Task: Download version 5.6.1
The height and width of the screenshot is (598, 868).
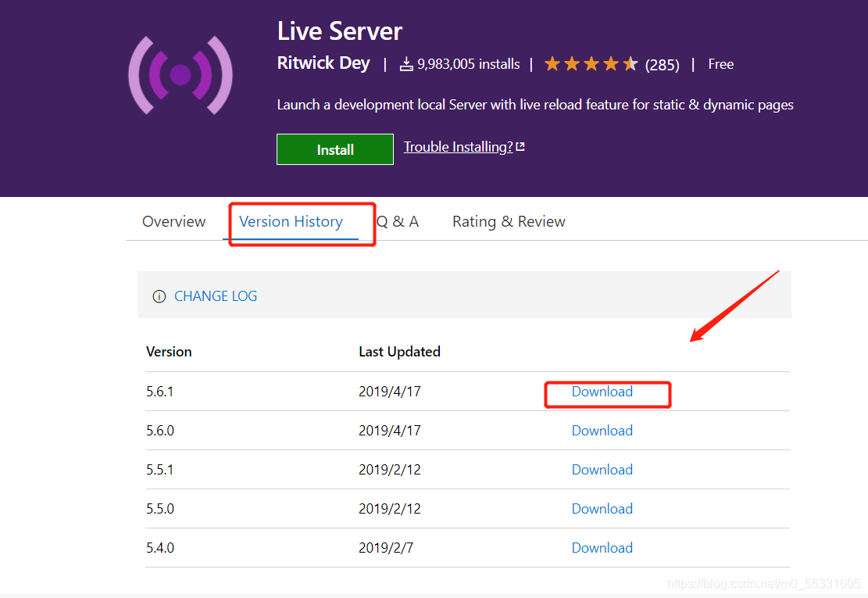Action: (x=602, y=392)
